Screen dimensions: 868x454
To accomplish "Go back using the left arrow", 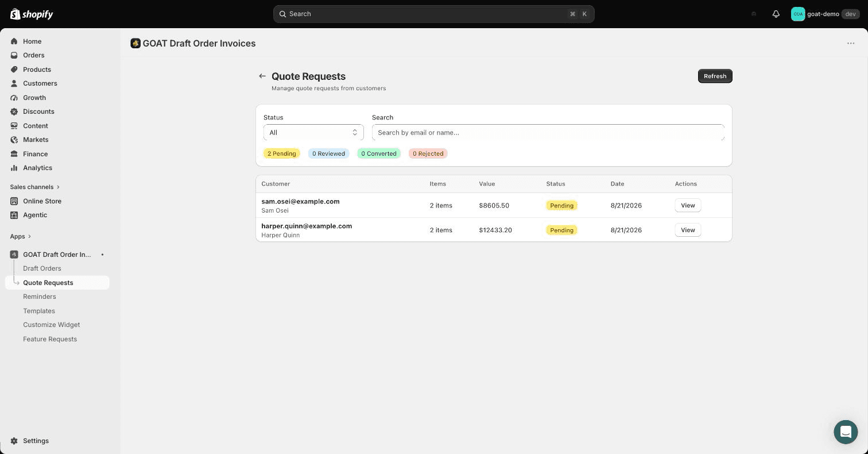I will click(x=262, y=76).
